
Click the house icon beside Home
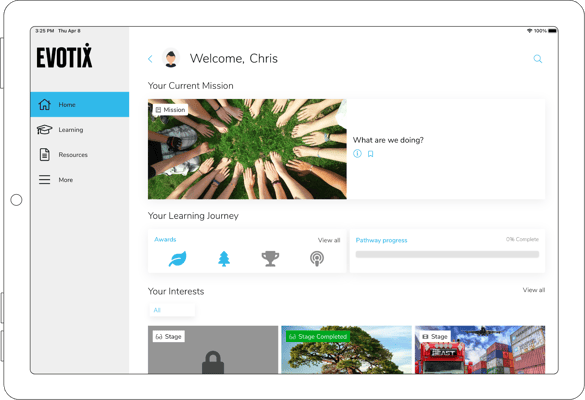(44, 104)
